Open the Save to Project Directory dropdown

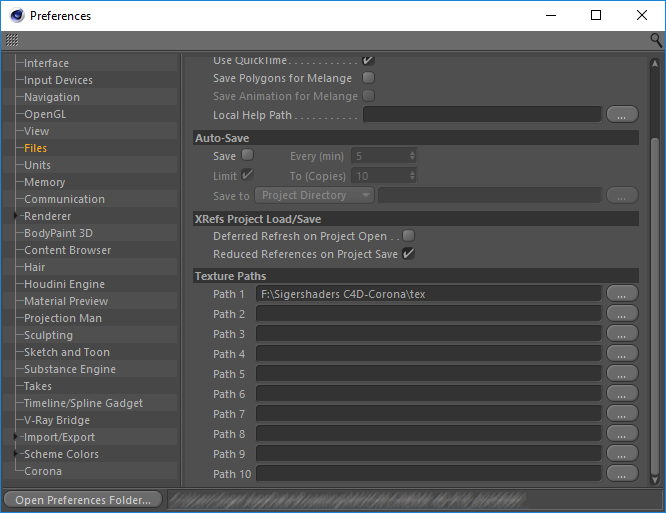[x=314, y=195]
